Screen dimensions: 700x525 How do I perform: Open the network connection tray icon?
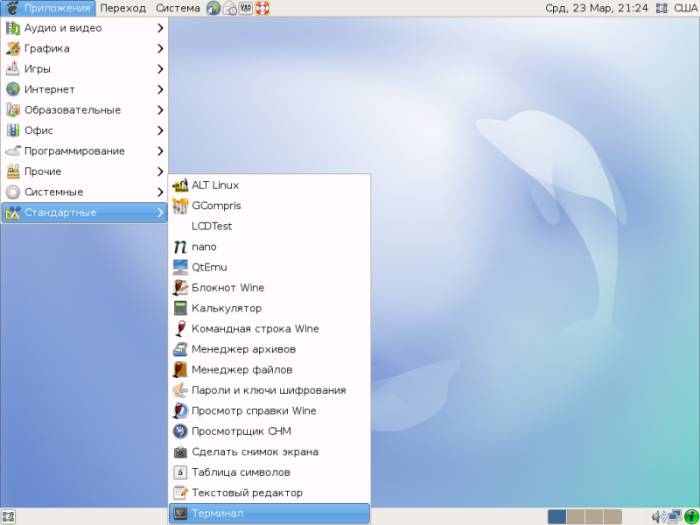coord(675,517)
